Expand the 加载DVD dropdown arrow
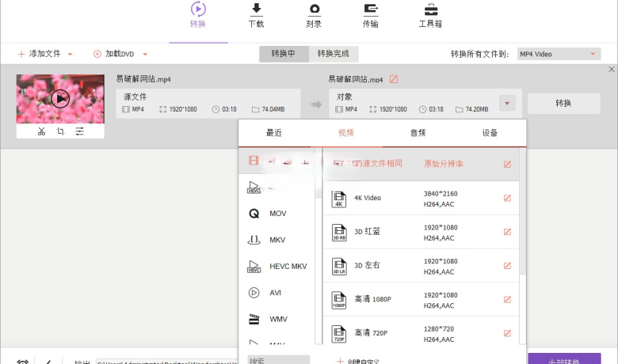Viewport: 618px width, 364px height. tap(145, 55)
